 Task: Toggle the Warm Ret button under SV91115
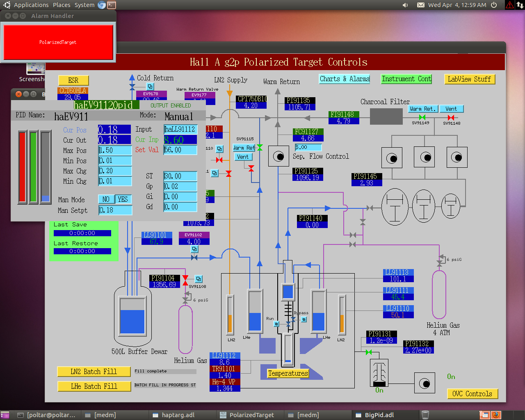pos(244,148)
